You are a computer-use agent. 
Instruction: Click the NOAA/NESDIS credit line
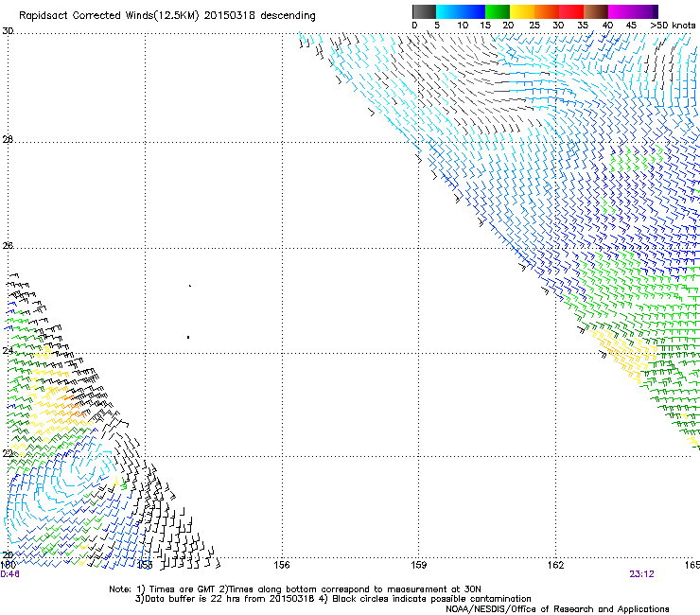(557, 609)
